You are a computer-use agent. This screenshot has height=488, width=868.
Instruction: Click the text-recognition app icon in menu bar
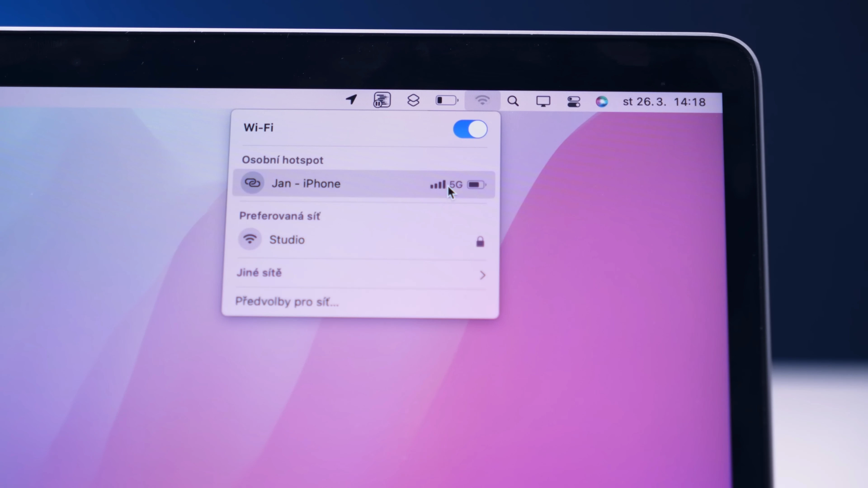coord(382,100)
